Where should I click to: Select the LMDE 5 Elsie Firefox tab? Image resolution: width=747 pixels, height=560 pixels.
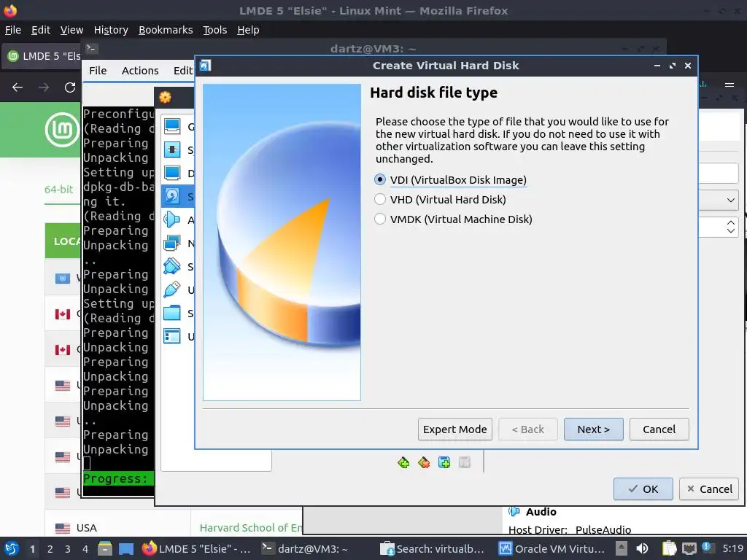pos(43,56)
